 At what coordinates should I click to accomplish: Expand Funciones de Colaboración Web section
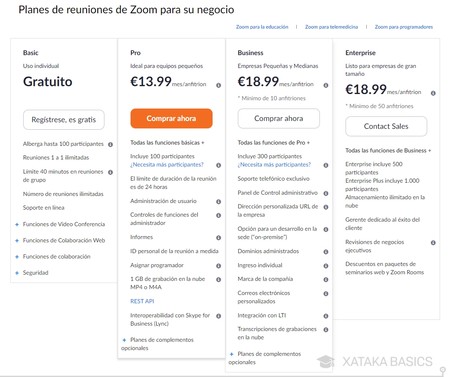coord(61,240)
